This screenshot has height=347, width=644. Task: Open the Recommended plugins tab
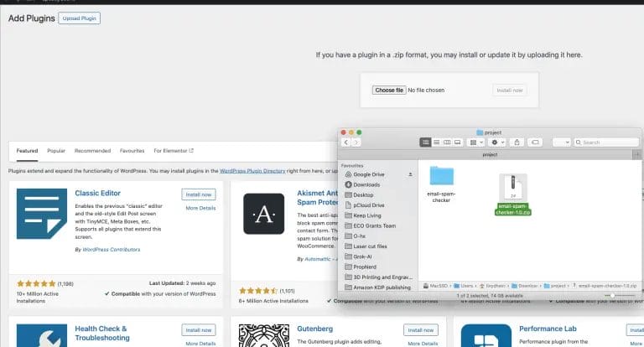point(92,151)
